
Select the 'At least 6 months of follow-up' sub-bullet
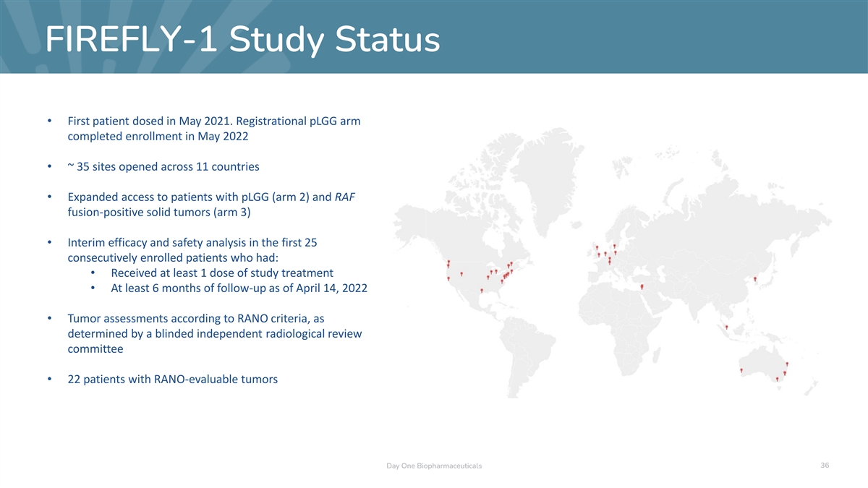pyautogui.click(x=239, y=288)
